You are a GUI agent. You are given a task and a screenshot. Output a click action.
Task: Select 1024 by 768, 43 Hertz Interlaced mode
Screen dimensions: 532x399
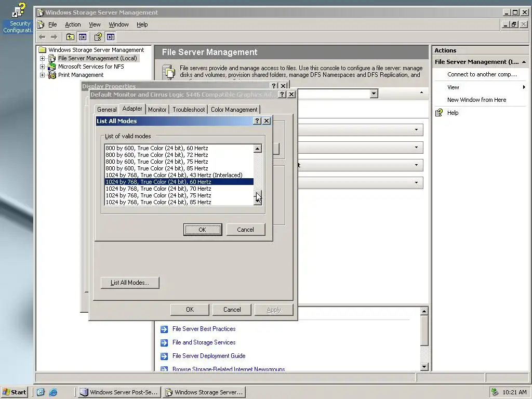179,175
